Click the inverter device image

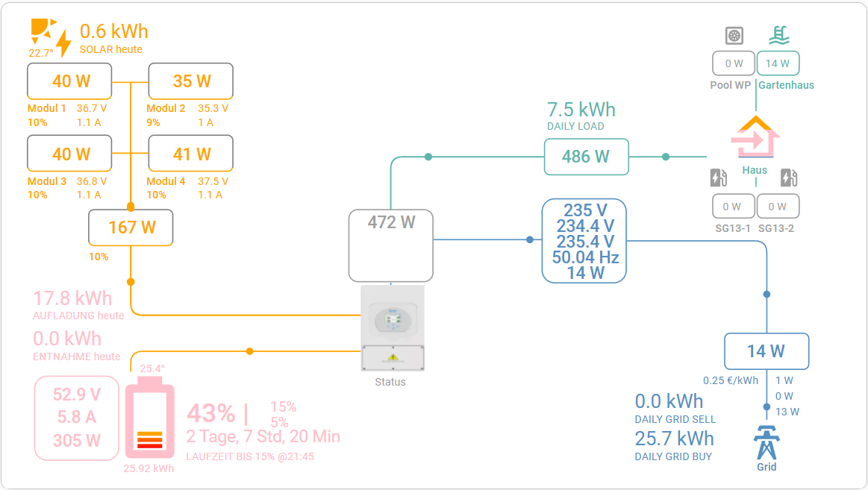393,327
